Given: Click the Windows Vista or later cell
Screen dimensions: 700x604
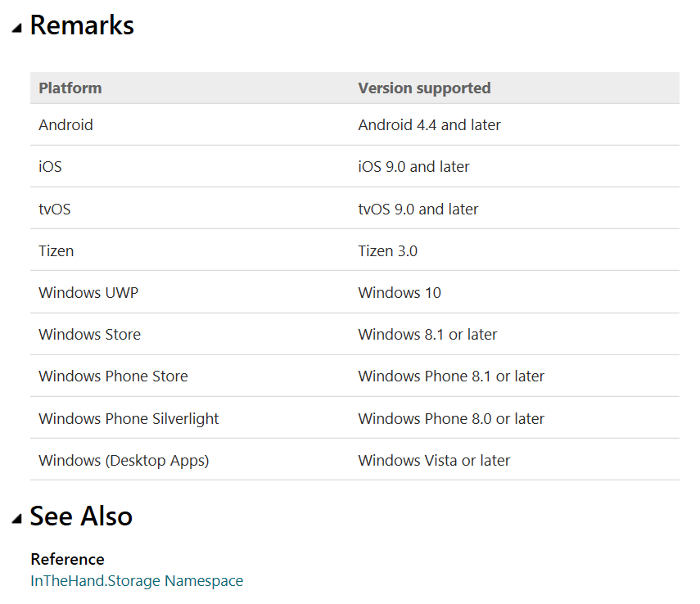Looking at the screenshot, I should (434, 461).
